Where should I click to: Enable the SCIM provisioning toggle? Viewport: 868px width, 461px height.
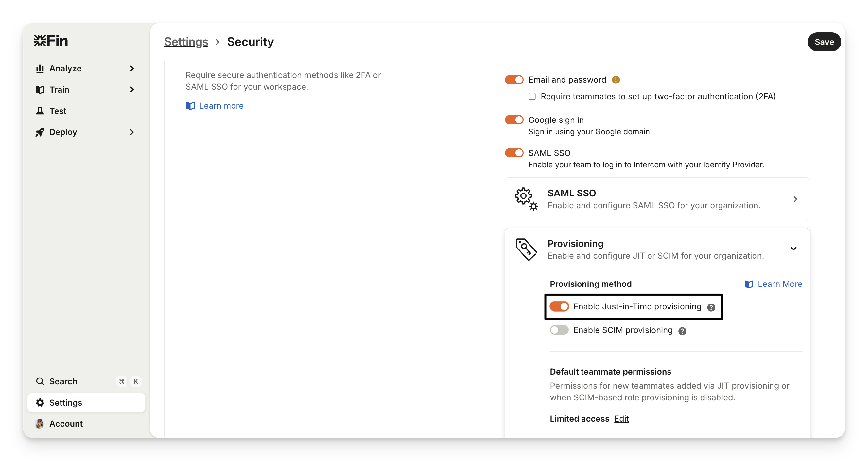tap(559, 330)
